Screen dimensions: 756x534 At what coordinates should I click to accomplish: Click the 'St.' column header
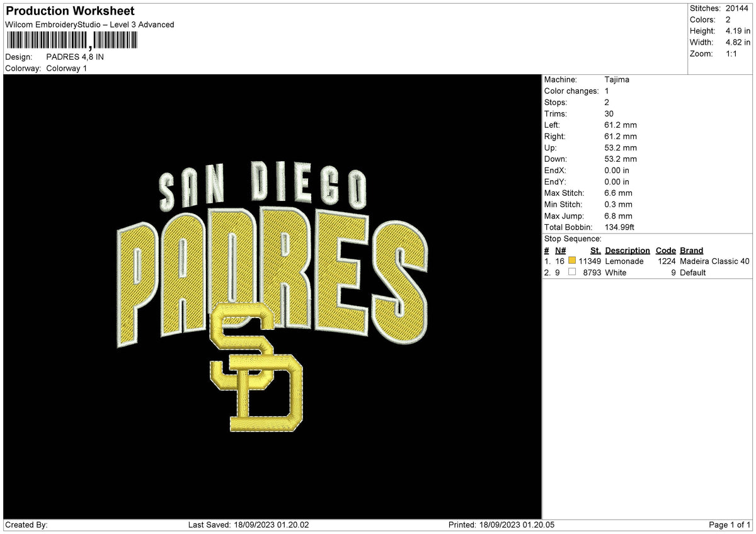coord(595,250)
